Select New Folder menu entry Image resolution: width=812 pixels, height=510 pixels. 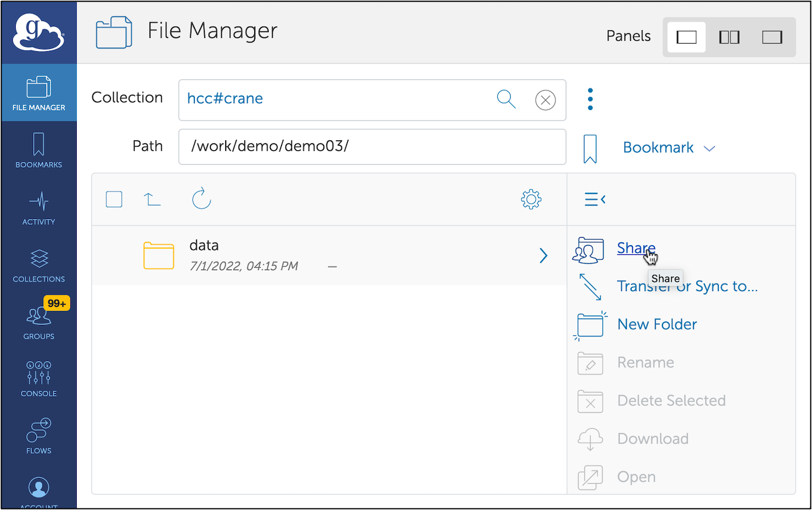click(657, 324)
